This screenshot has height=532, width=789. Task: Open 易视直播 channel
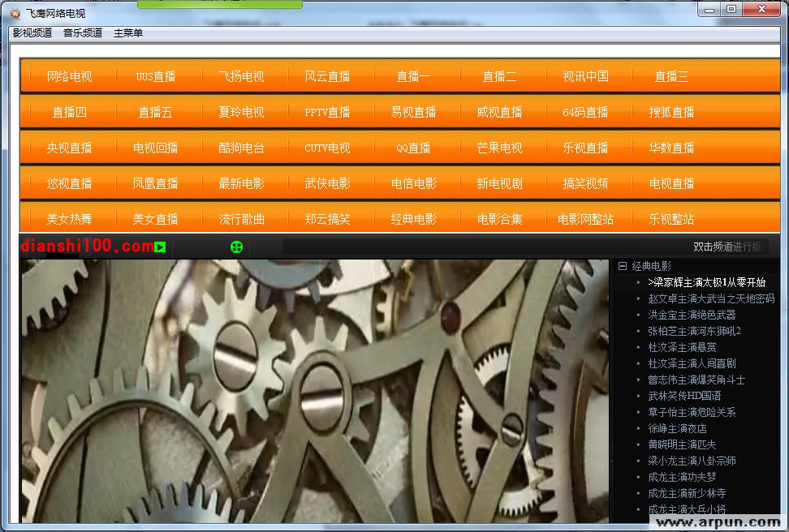point(414,112)
